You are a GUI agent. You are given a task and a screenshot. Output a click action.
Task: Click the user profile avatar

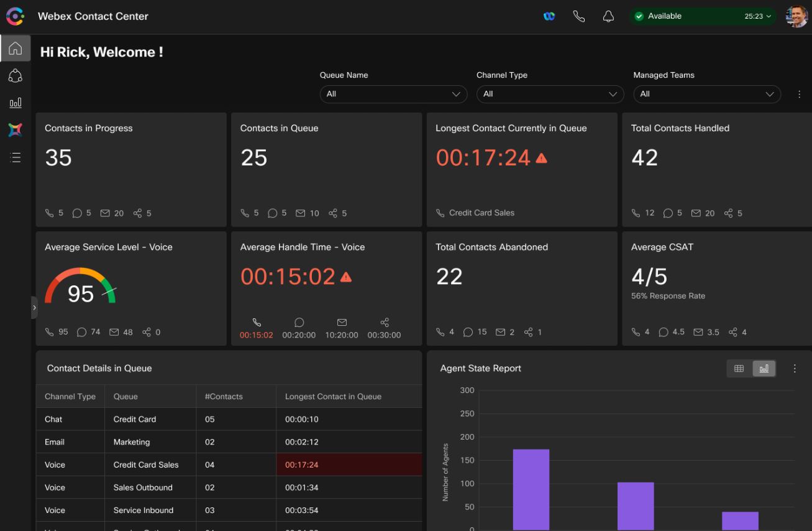pos(796,17)
